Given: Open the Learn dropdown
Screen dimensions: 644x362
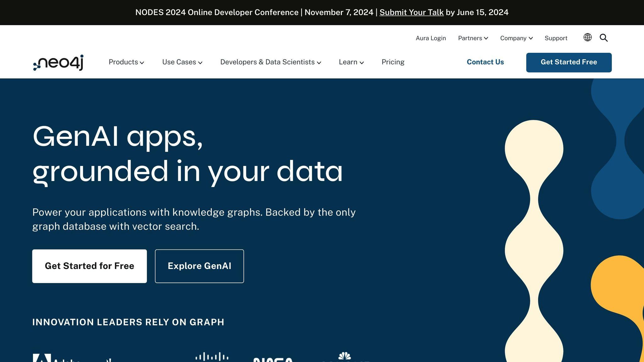Looking at the screenshot, I should pyautogui.click(x=351, y=62).
